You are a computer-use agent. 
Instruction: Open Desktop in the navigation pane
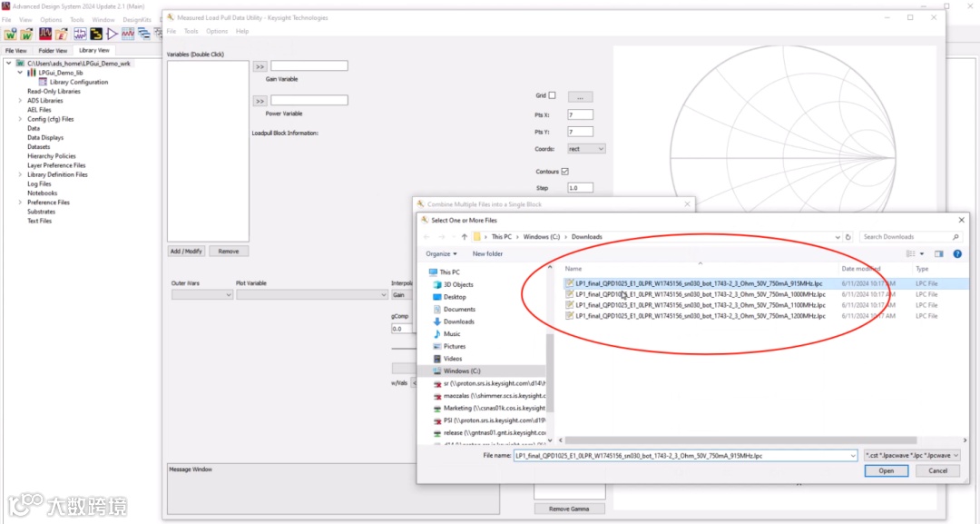tap(455, 297)
